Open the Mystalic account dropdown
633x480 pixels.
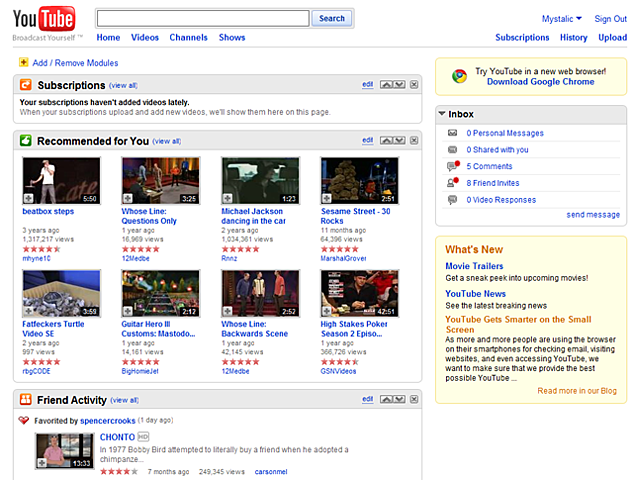(562, 19)
